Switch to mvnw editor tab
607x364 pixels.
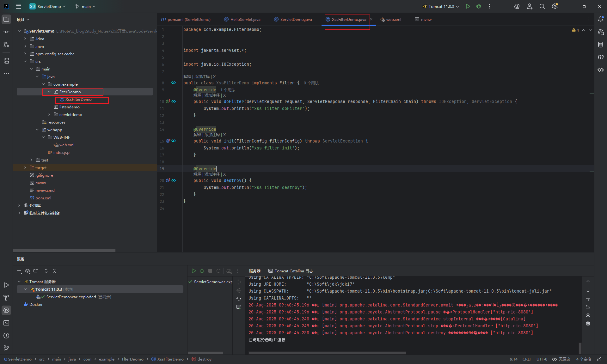click(423, 20)
